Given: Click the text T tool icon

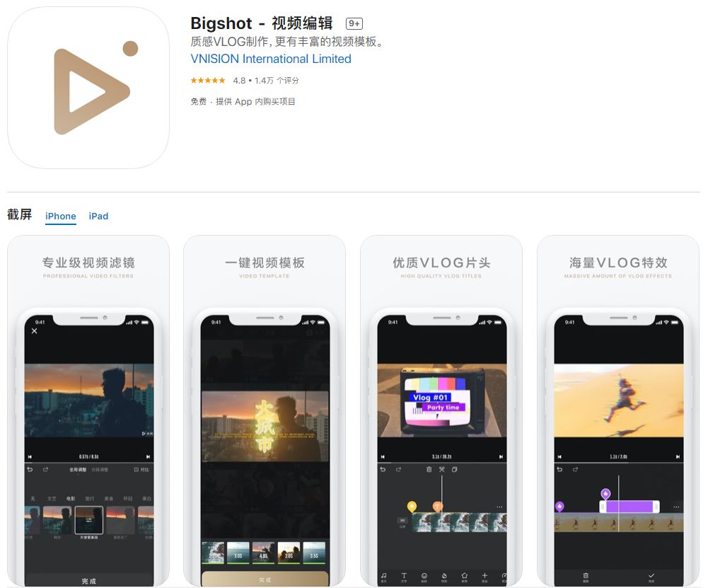Looking at the screenshot, I should (404, 577).
